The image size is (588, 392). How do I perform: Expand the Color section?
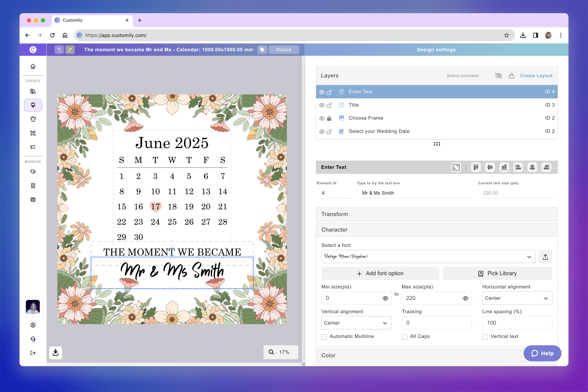coord(437,356)
